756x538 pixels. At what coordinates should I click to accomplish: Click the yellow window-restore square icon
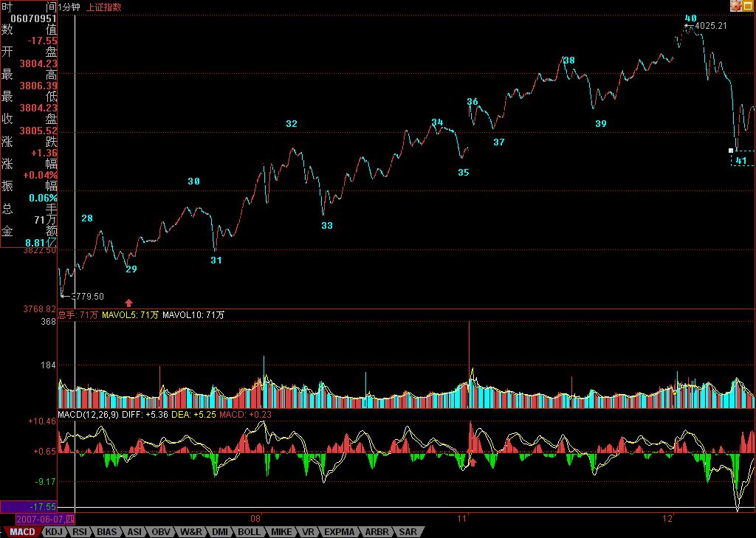749,6
